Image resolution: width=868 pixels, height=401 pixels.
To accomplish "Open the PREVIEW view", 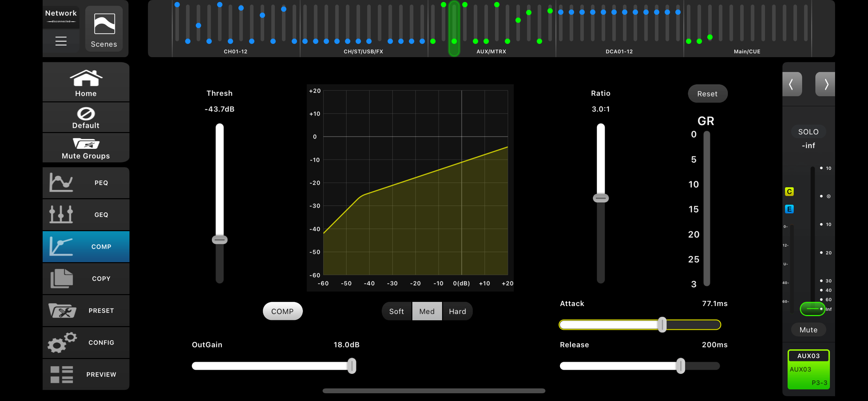I will tap(86, 375).
